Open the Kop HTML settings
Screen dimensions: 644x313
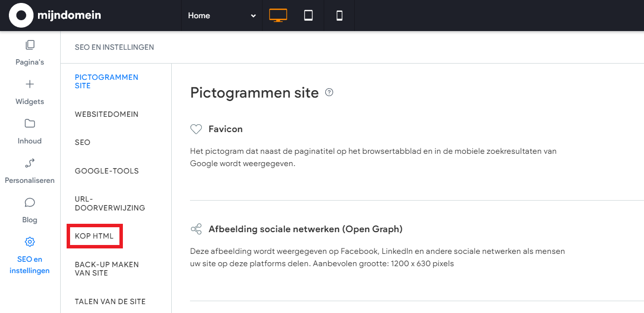click(94, 236)
